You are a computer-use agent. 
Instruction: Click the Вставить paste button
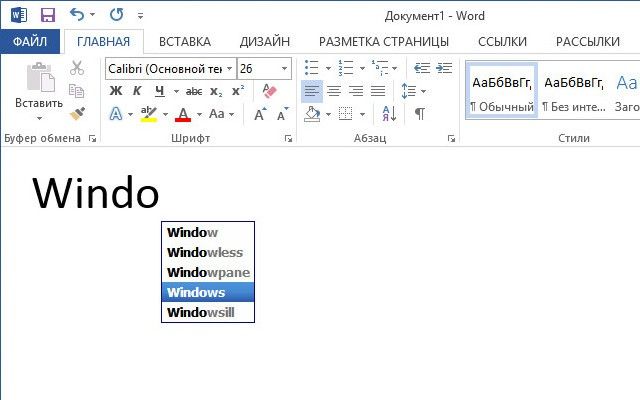click(x=39, y=88)
